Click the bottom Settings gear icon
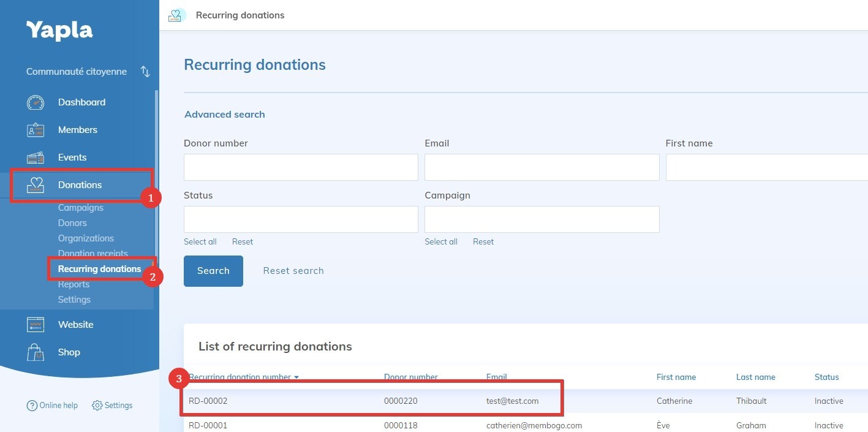The image size is (868, 432). tap(97, 406)
